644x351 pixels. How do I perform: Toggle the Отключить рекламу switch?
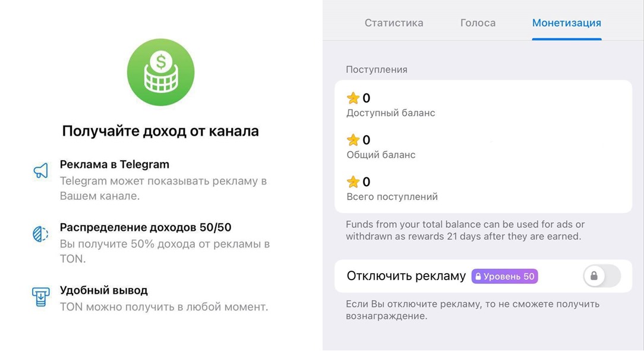click(x=602, y=275)
